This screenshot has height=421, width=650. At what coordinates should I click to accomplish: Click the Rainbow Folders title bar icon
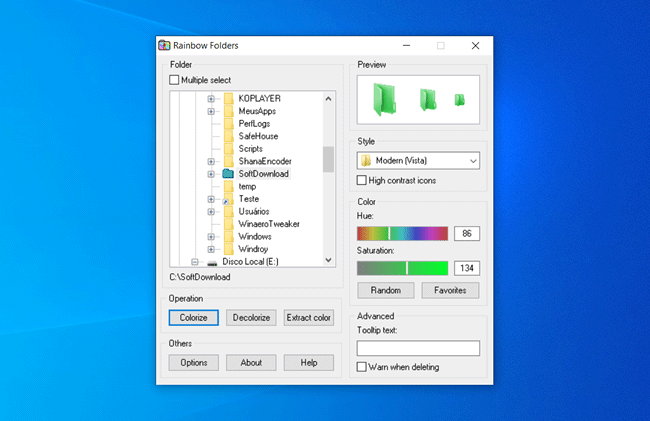click(x=164, y=45)
